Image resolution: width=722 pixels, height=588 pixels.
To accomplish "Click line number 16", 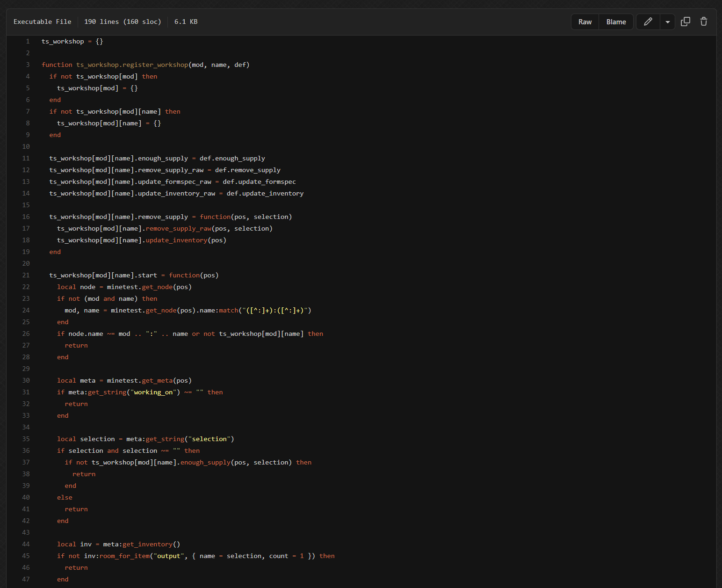I will pos(26,217).
